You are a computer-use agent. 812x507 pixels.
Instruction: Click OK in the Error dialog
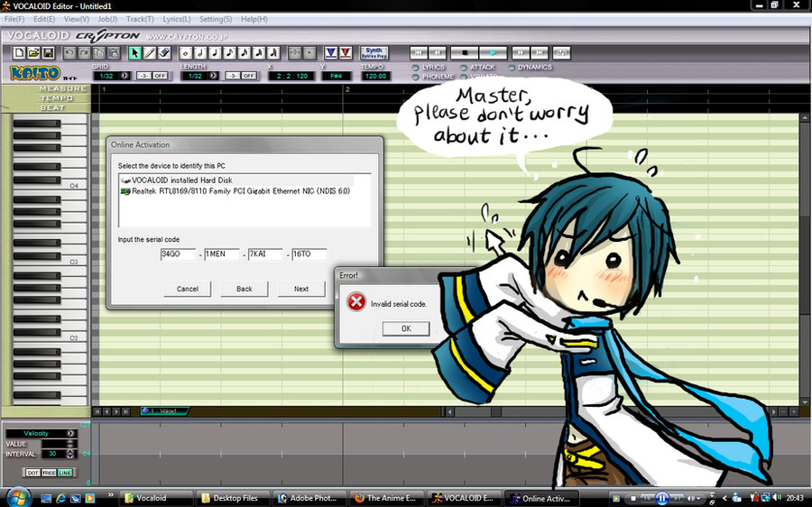[x=406, y=328]
